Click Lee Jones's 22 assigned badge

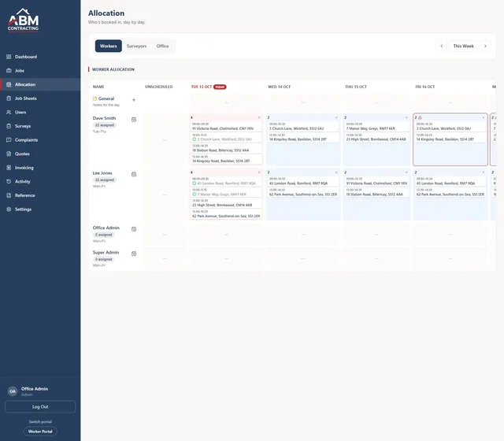tap(105, 180)
